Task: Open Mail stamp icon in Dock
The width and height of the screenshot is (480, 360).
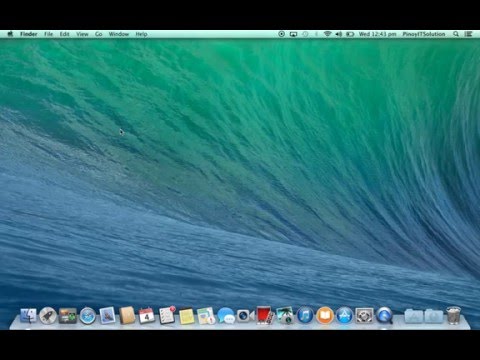Action: coord(107,316)
